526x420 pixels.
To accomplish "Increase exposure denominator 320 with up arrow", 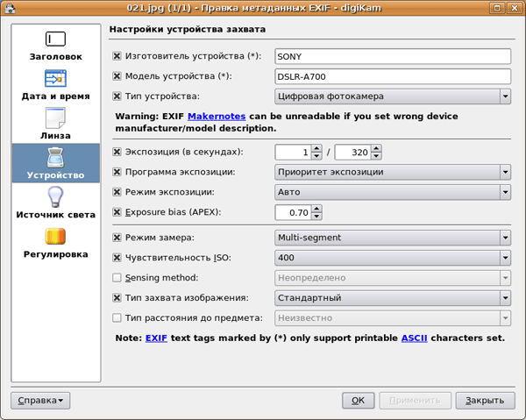I will 376,148.
